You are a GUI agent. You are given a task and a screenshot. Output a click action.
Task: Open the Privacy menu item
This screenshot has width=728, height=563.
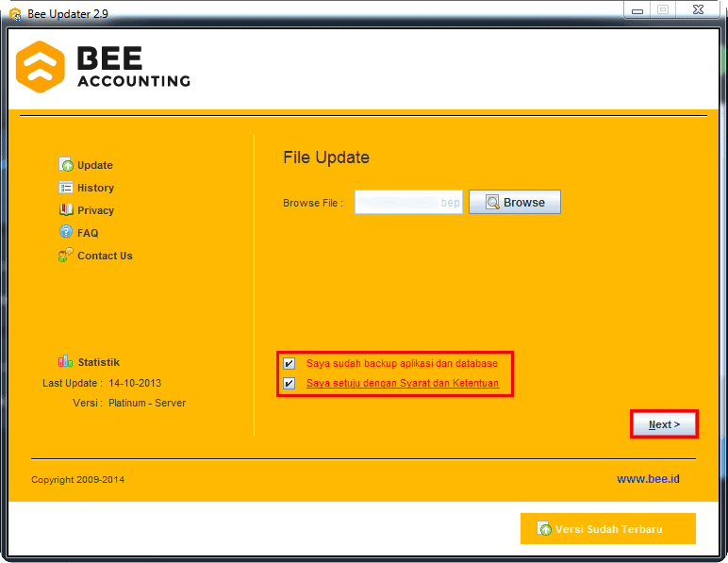(x=95, y=210)
